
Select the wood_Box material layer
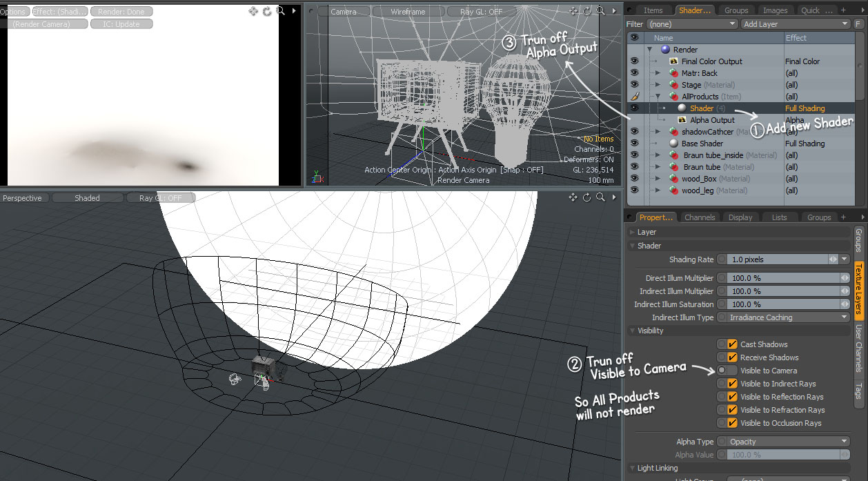pyautogui.click(x=699, y=179)
